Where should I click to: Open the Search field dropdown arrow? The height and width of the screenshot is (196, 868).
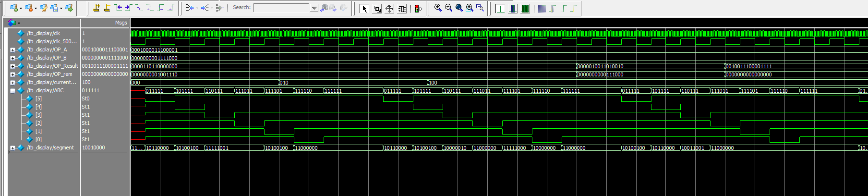tap(314, 8)
